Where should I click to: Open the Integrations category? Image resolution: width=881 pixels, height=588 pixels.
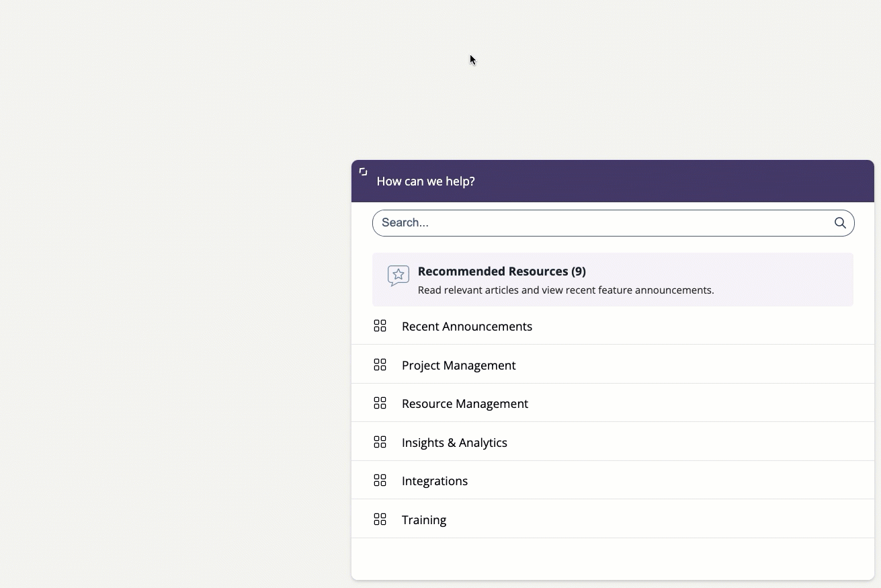coord(613,480)
